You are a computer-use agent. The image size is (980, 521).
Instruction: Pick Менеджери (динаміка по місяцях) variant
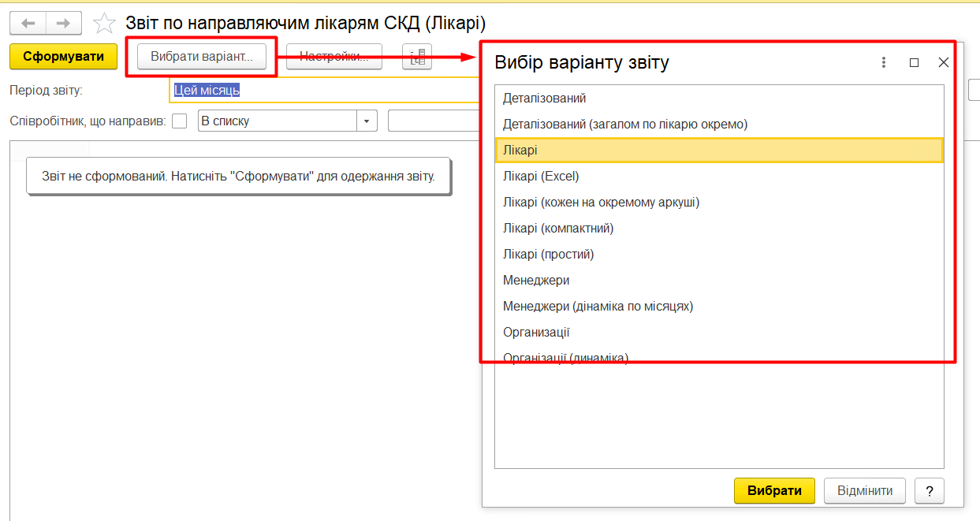click(x=598, y=306)
